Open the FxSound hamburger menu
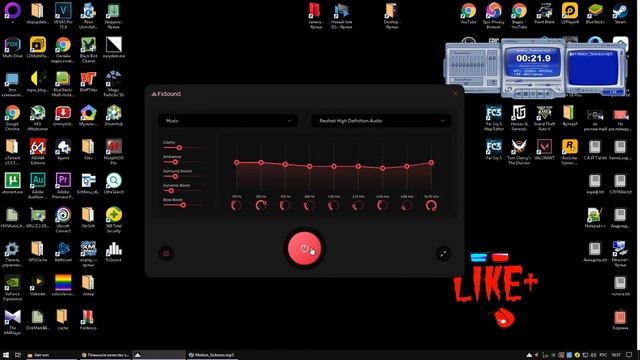The image size is (640, 360). (x=166, y=253)
